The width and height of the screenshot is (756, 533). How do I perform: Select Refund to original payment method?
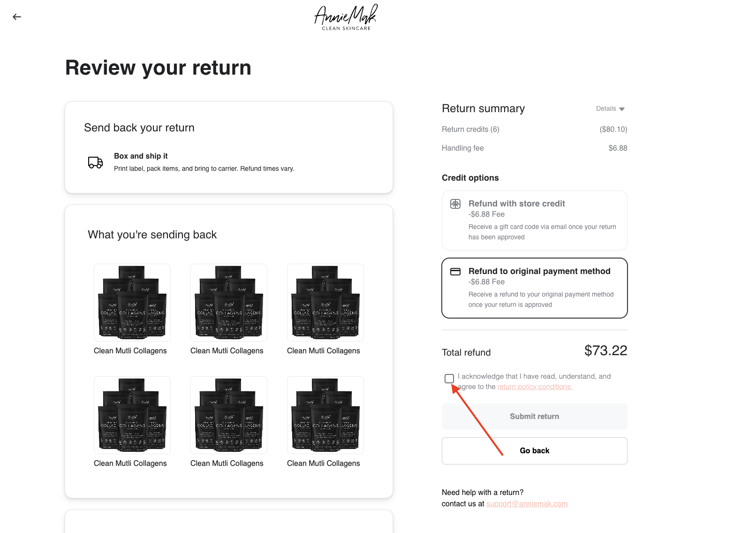tap(535, 288)
